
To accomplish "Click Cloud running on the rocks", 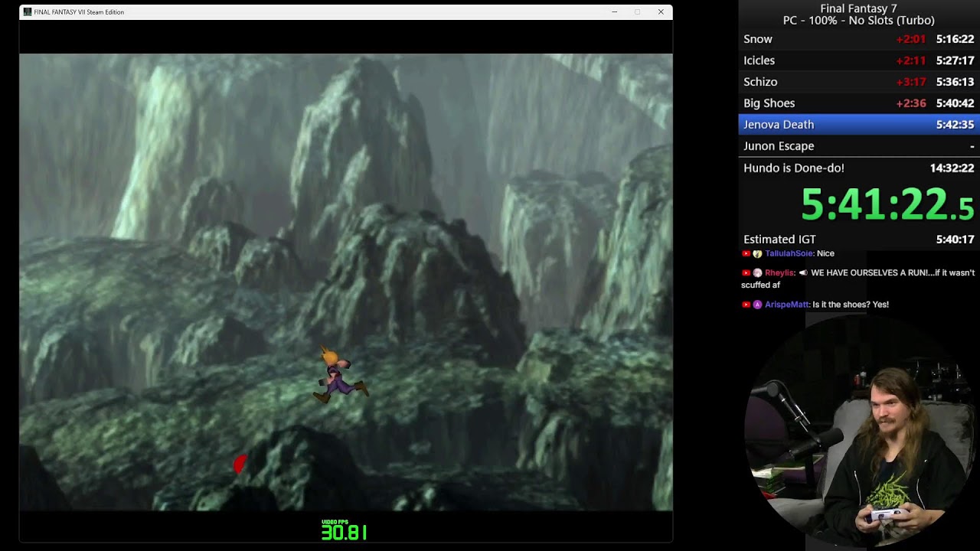I will click(339, 375).
